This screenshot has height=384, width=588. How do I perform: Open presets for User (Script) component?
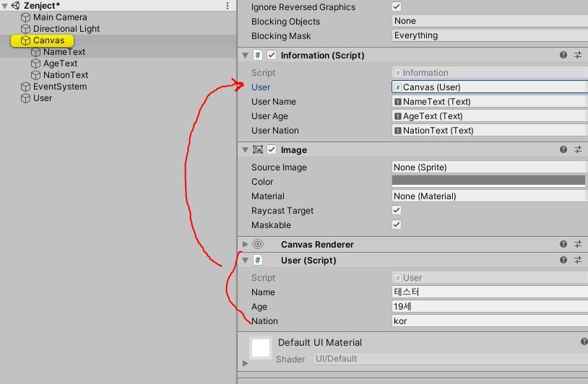578,260
